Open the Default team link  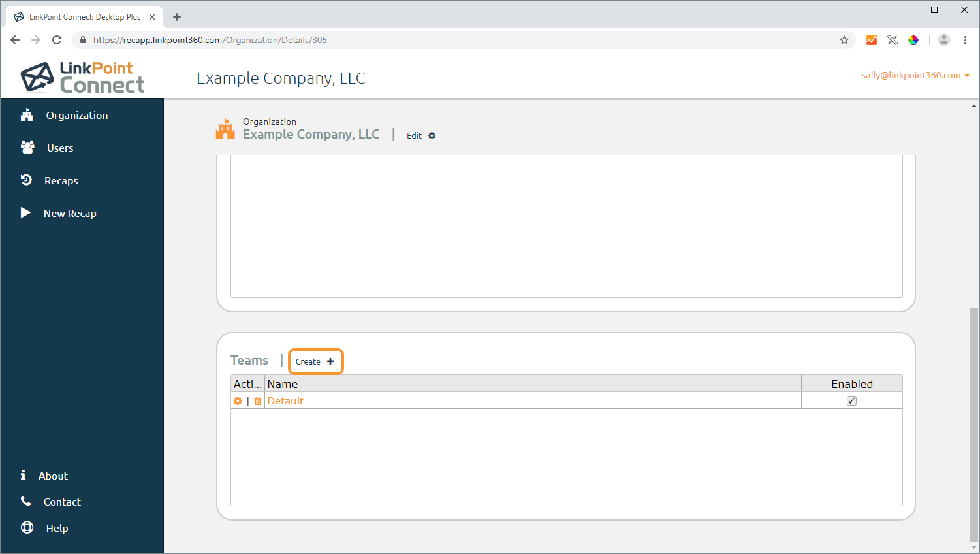pyautogui.click(x=285, y=401)
